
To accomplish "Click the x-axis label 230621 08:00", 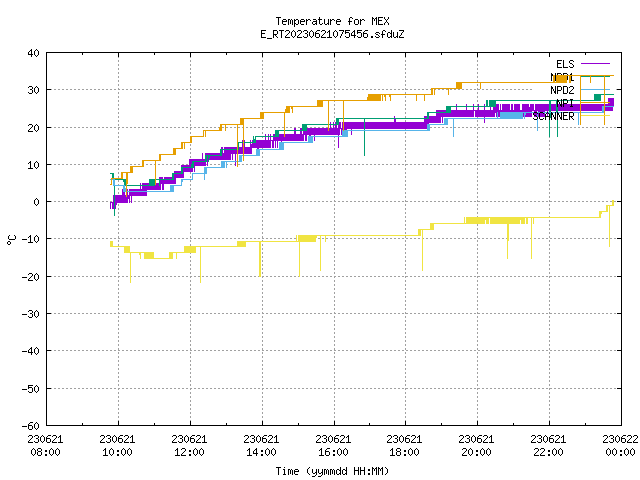I will 45,446.
